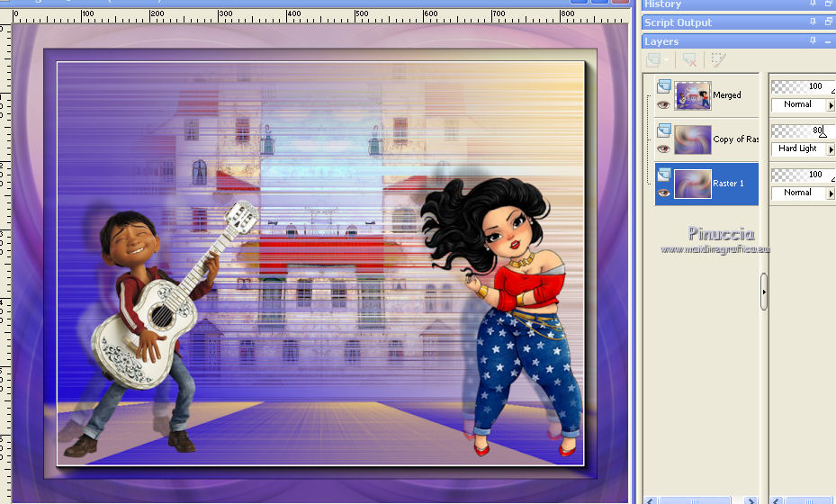Open the New Layer dropdown arrow
836x504 pixels.
click(x=667, y=59)
